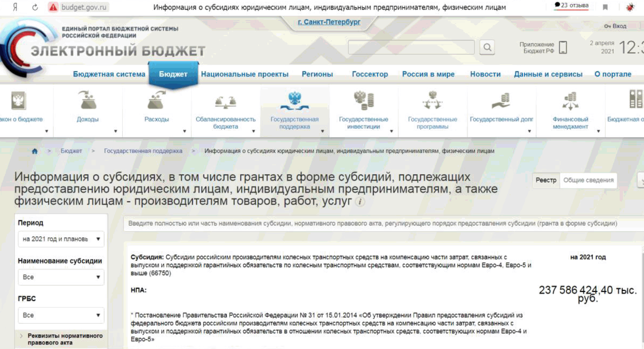Expand the Доходы submenu arrow
This screenshot has width=644, height=349.
pyautogui.click(x=115, y=131)
